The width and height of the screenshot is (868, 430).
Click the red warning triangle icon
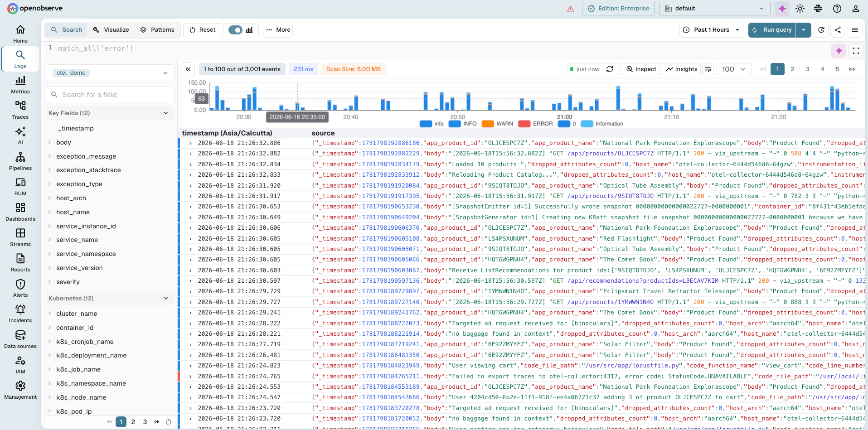click(571, 9)
